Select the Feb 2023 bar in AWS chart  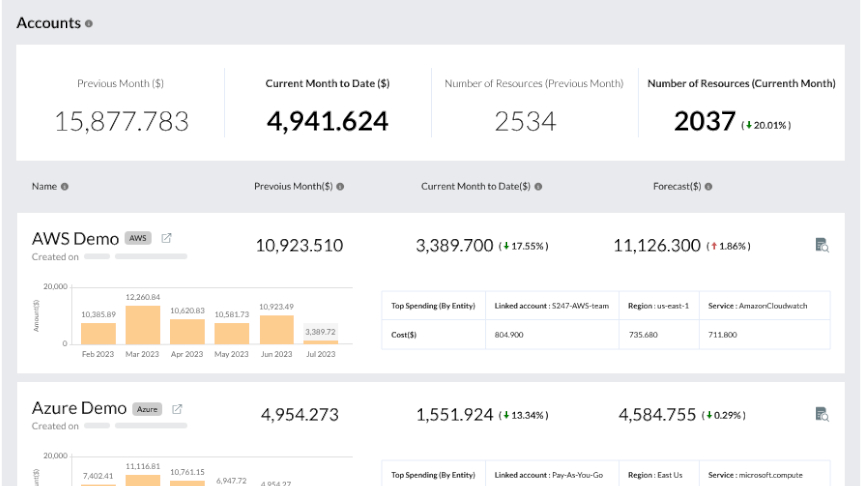tap(98, 334)
